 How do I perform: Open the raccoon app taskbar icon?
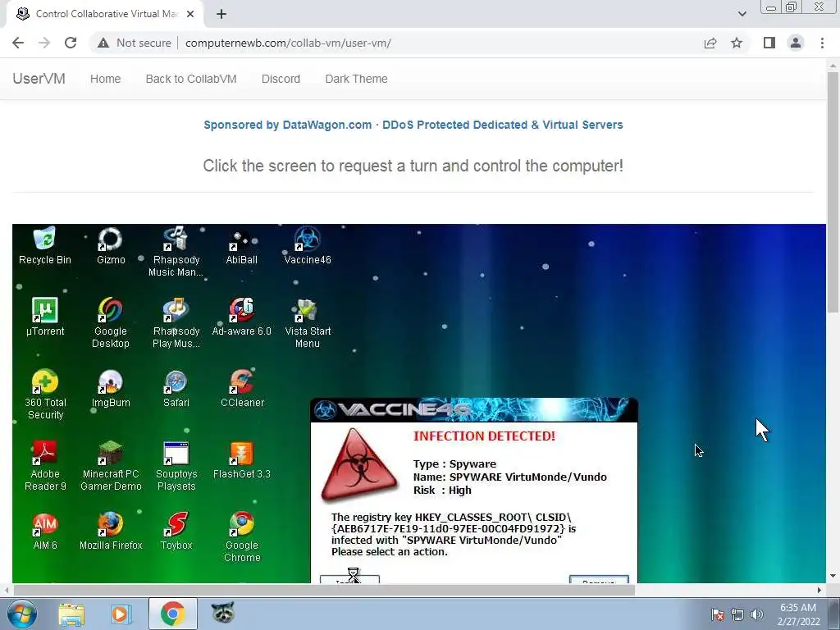(x=223, y=613)
